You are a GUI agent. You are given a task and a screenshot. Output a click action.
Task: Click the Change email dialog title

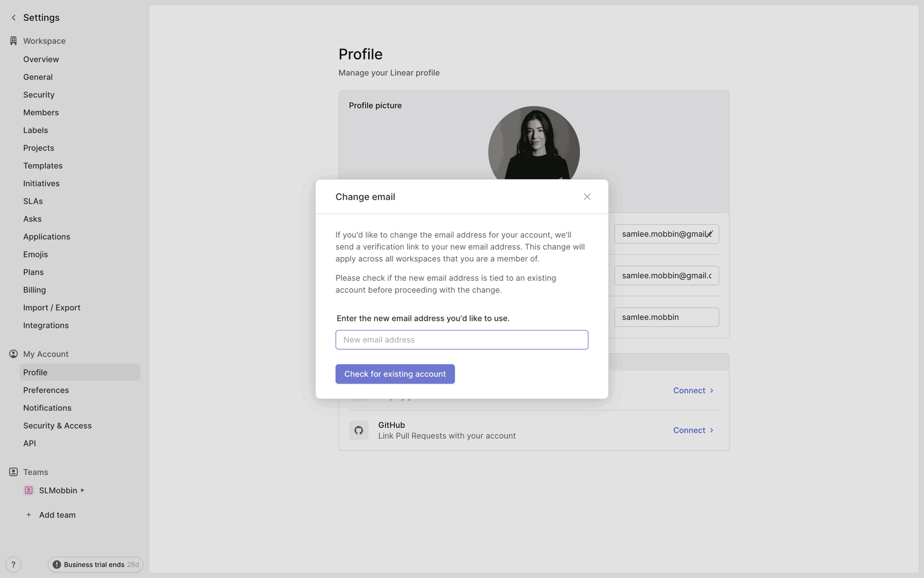pos(365,197)
